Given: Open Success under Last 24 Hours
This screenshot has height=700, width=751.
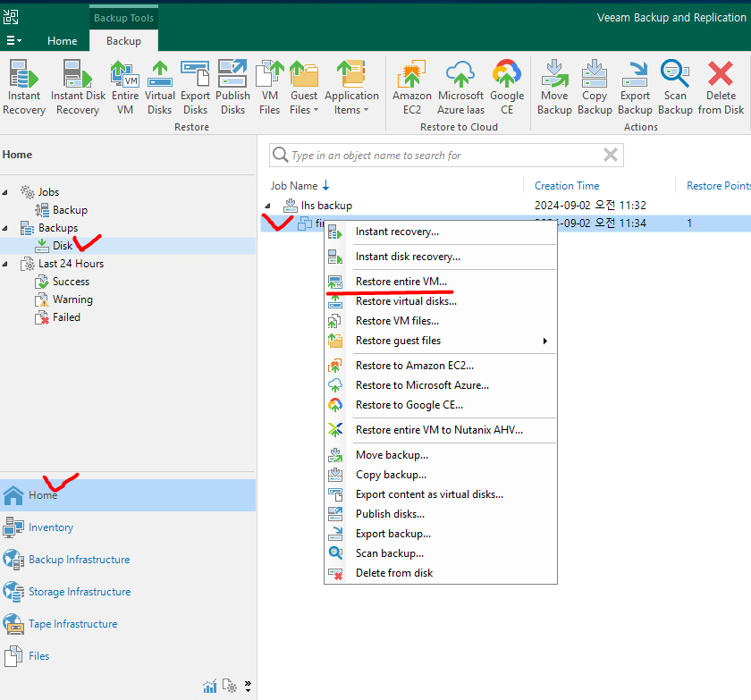Looking at the screenshot, I should pos(71,282).
